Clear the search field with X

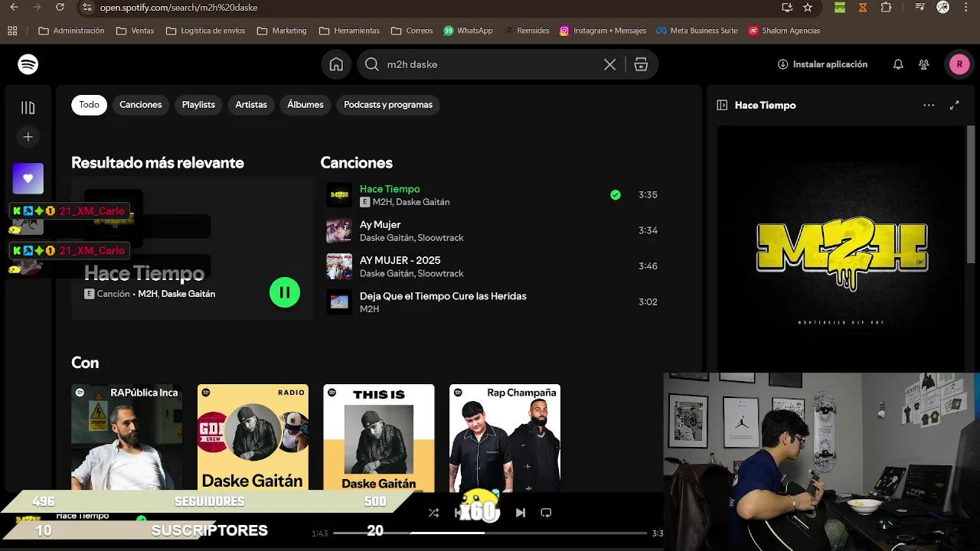point(609,65)
